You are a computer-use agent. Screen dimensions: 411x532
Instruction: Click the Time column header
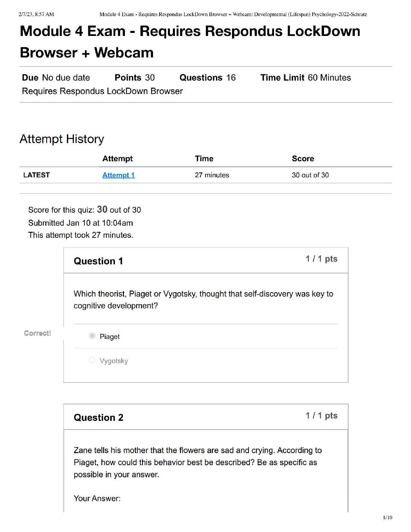point(204,159)
